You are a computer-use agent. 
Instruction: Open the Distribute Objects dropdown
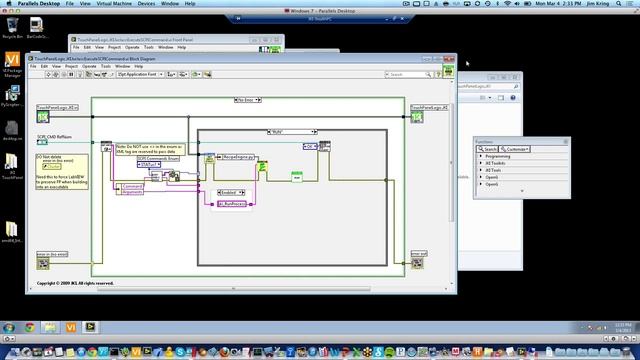point(183,74)
